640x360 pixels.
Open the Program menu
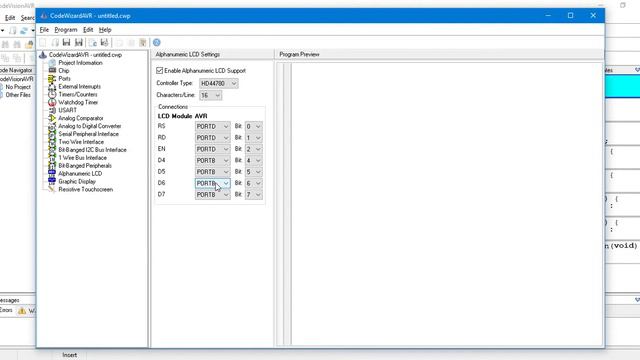point(66,30)
